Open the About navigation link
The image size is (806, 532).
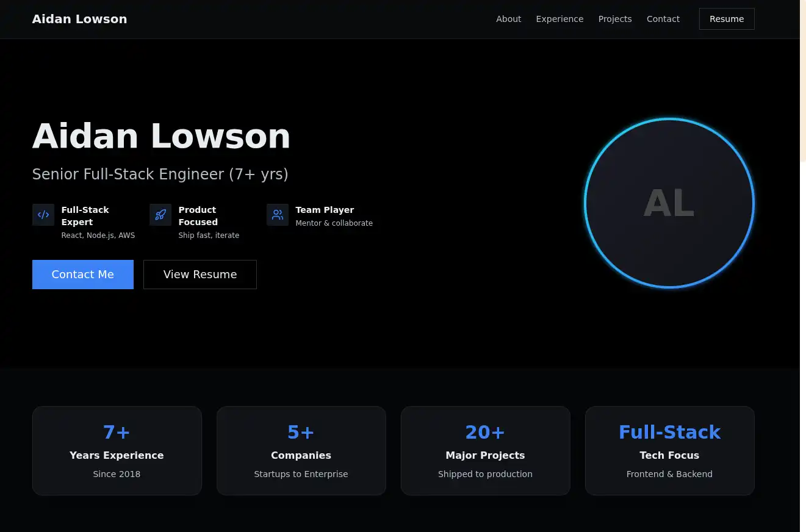click(x=508, y=19)
